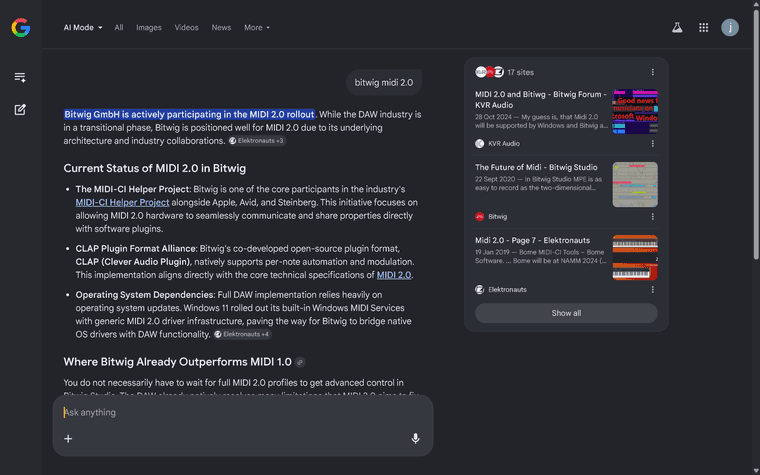Click the plus attach button
This screenshot has height=475, width=760.
click(68, 439)
